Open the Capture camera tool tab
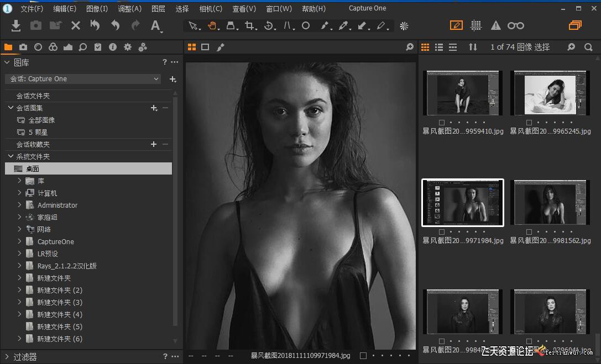Image resolution: width=601 pixels, height=364 pixels. pos(23,48)
